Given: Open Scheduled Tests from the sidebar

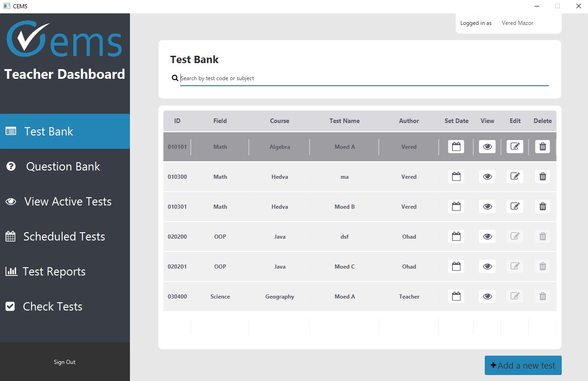Looking at the screenshot, I should tap(65, 236).
